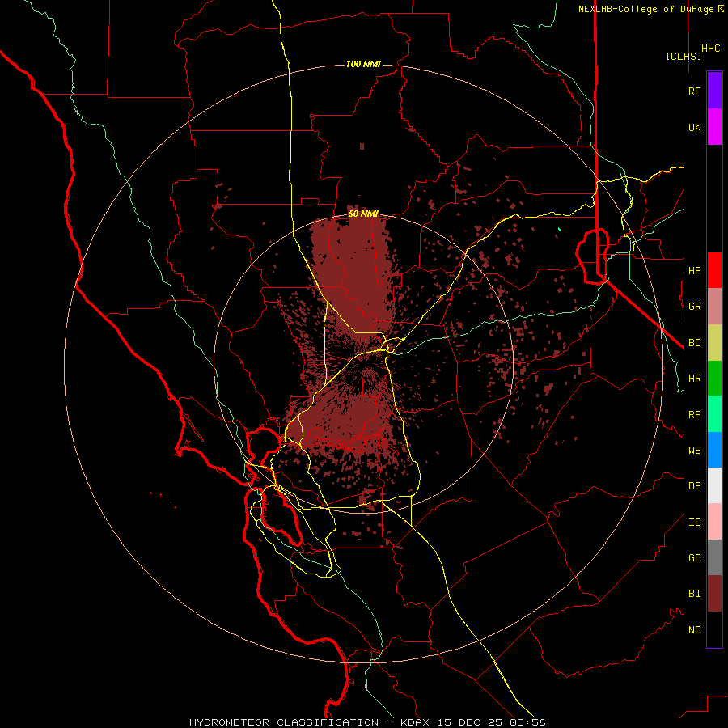
Task: Click the UK magenta legend swatch
Action: click(714, 127)
